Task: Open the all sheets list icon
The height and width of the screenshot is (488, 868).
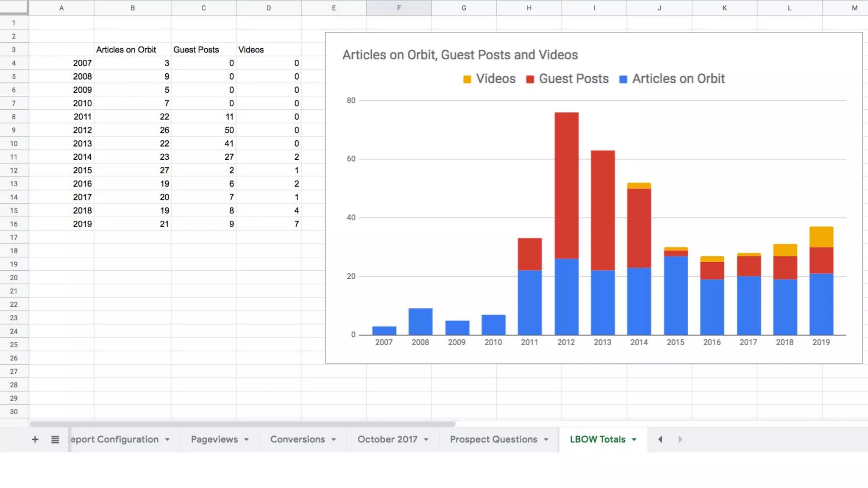Action: coord(55,439)
